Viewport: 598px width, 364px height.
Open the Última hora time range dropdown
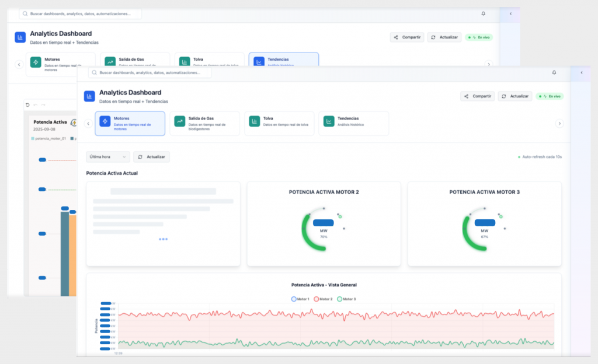[x=108, y=157]
